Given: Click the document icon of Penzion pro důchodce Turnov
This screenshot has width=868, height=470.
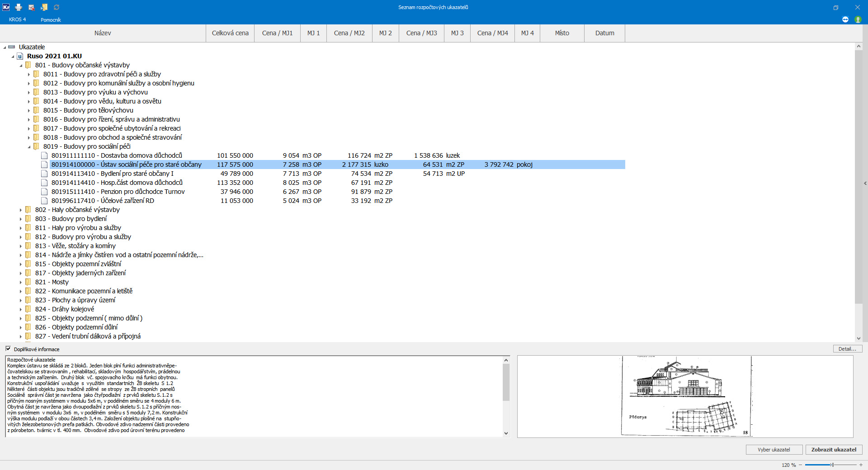Looking at the screenshot, I should pos(44,192).
